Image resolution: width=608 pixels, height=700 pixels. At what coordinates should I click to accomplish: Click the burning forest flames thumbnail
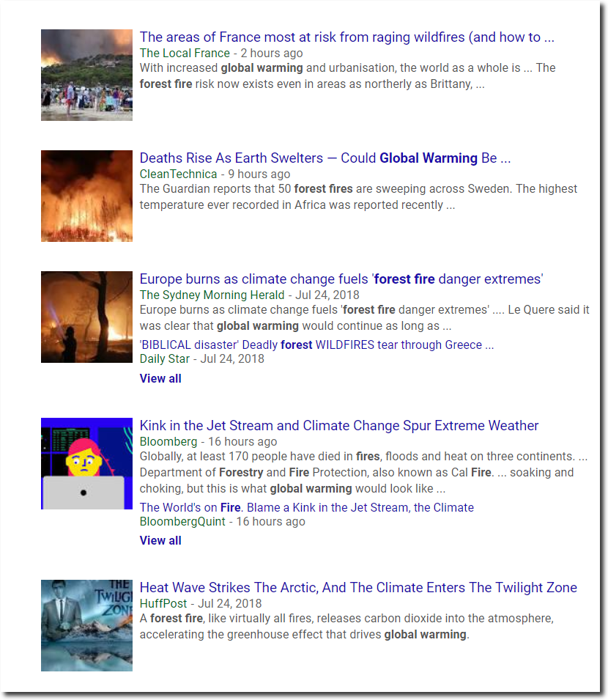[86, 196]
